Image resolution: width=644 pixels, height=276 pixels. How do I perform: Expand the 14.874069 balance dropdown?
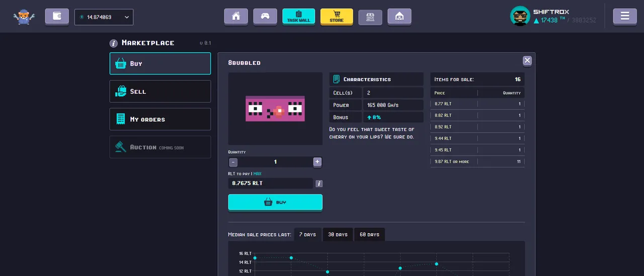(104, 17)
